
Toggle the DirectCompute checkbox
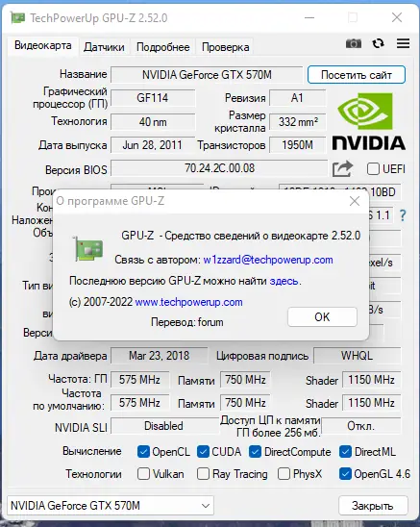255,452
